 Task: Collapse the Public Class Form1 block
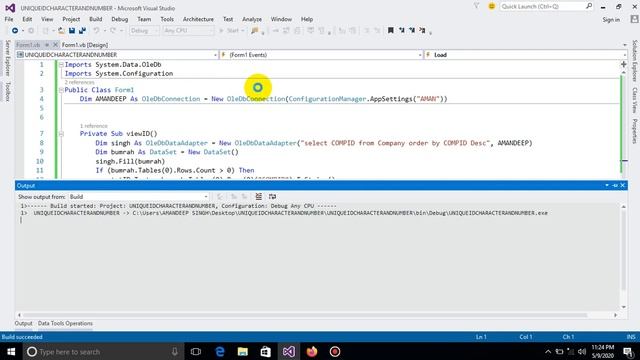pyautogui.click(x=61, y=90)
